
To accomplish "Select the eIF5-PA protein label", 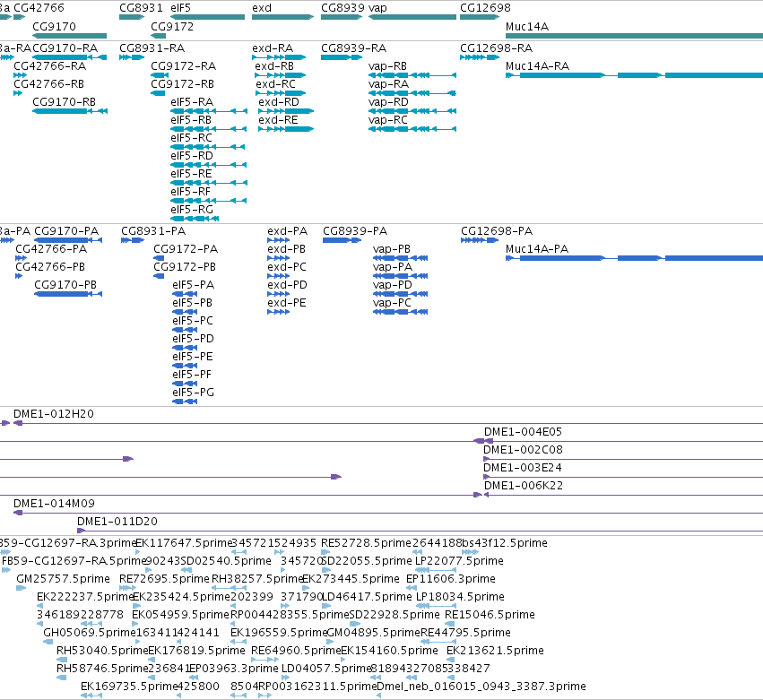I will pyautogui.click(x=193, y=285).
